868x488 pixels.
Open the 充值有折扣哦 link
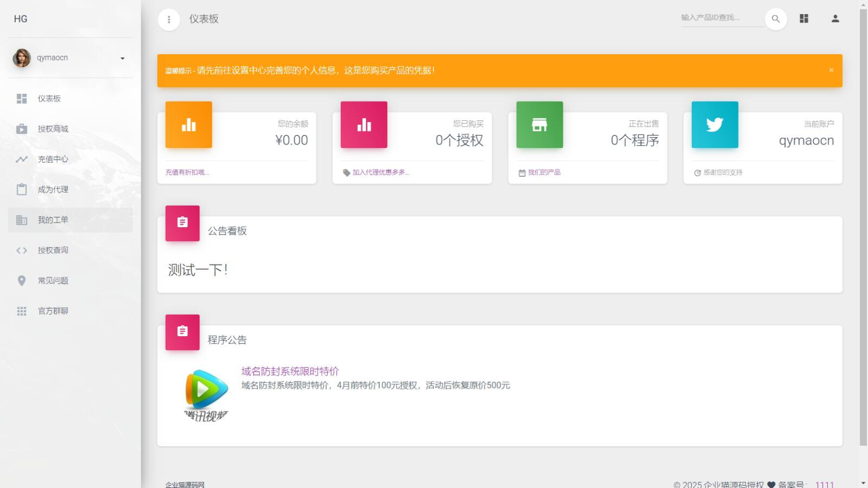[186, 172]
